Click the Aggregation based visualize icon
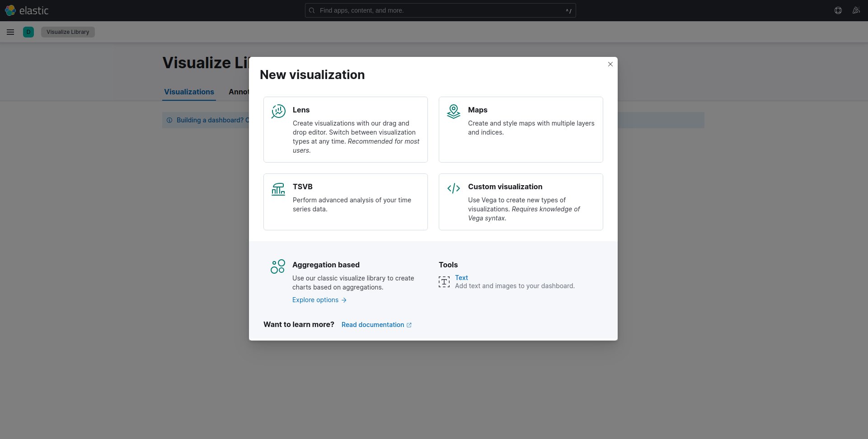This screenshot has height=439, width=868. pos(278,266)
